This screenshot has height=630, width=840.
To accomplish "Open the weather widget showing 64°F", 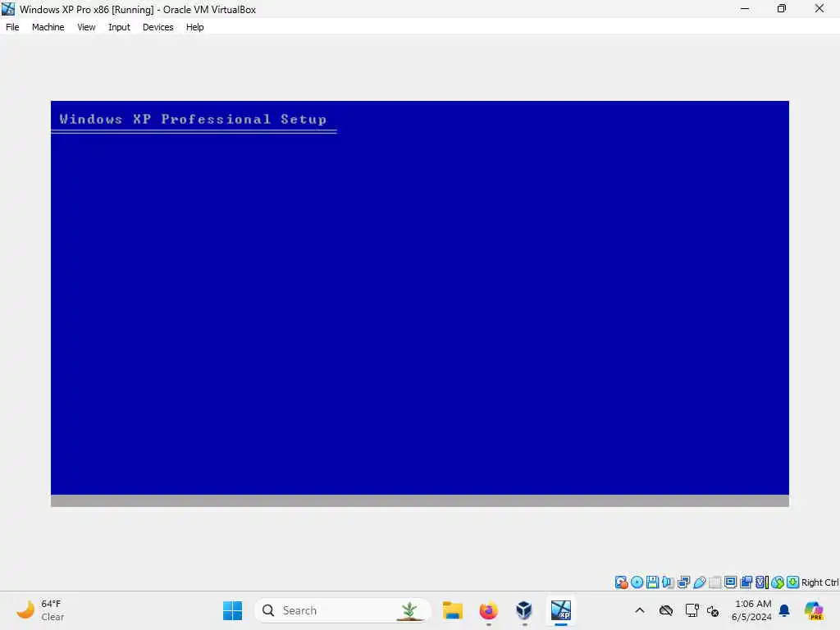I will pyautogui.click(x=40, y=610).
